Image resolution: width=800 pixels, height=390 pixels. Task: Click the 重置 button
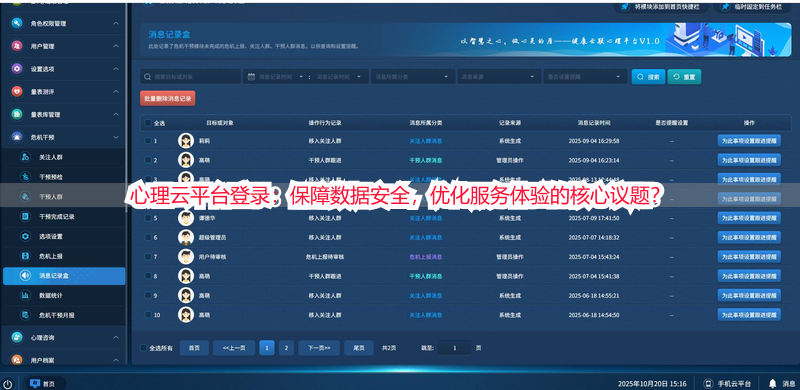click(x=684, y=77)
